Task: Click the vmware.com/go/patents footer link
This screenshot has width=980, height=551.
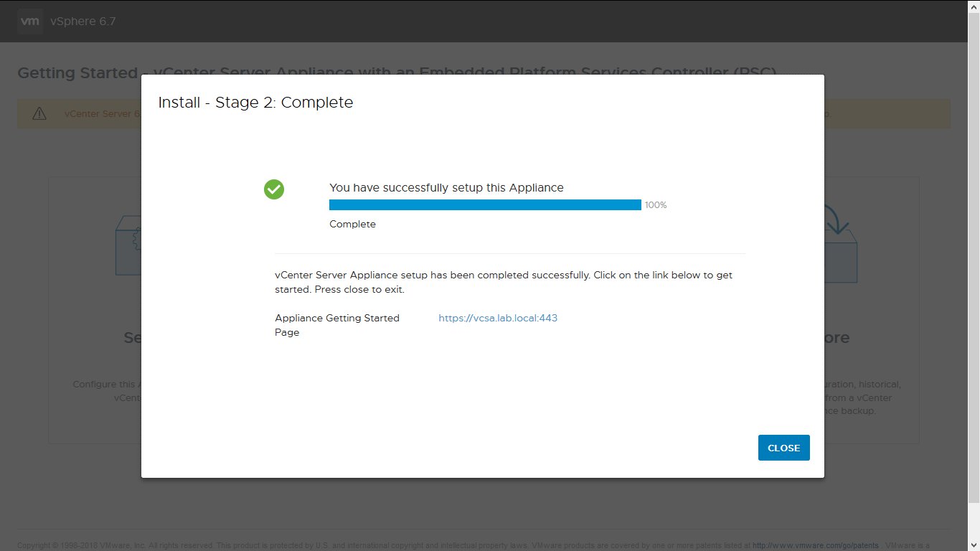Action: [x=815, y=546]
